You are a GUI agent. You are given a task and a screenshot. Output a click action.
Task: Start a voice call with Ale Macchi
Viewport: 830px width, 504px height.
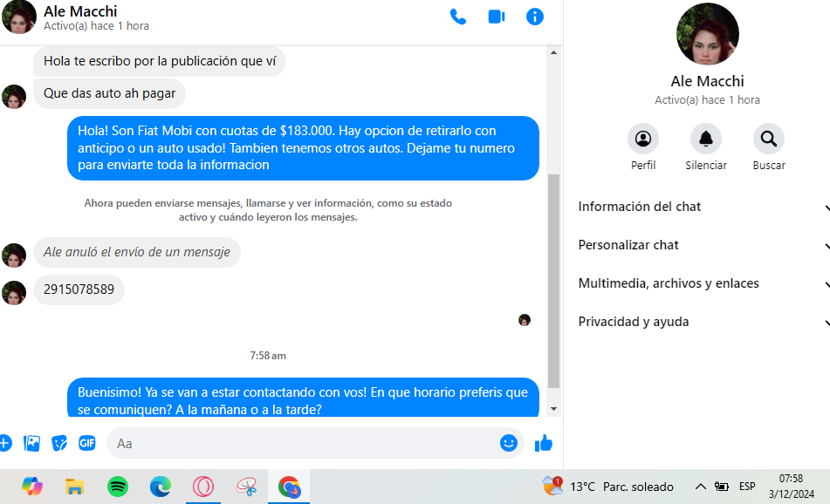[458, 17]
